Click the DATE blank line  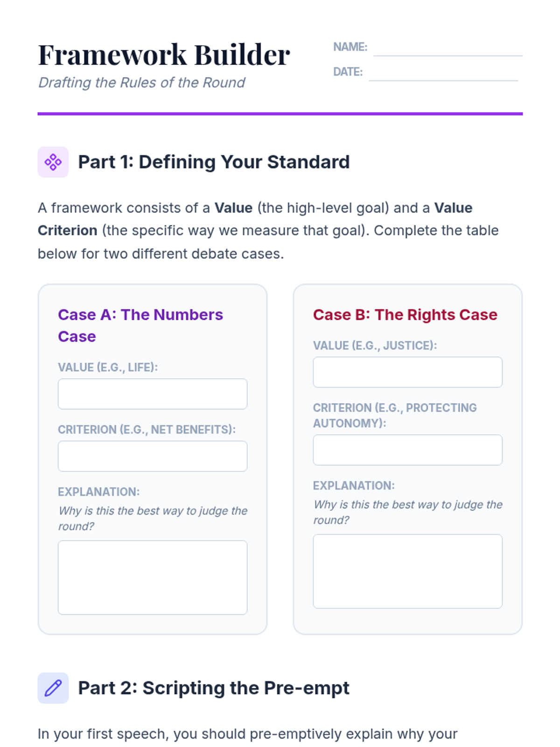443,74
